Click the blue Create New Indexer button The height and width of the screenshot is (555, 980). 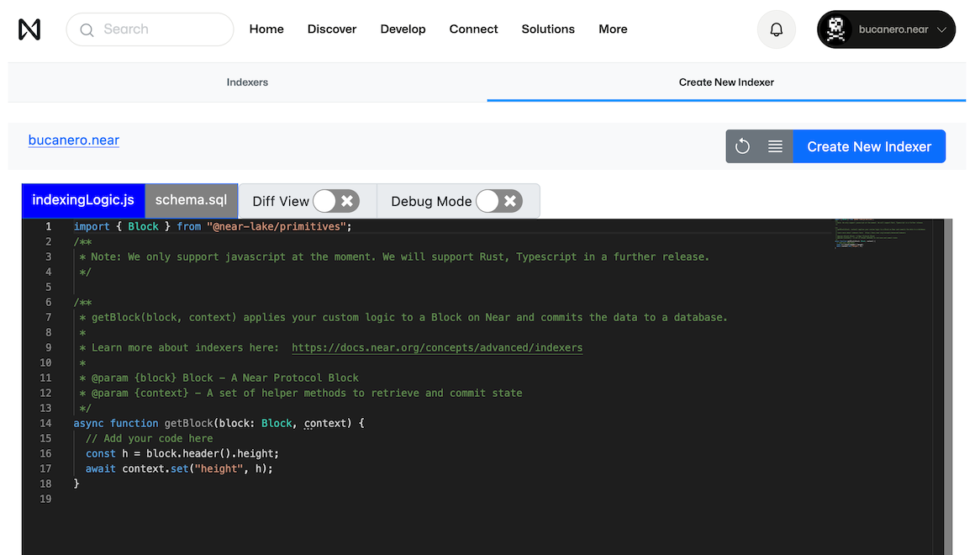pos(869,146)
